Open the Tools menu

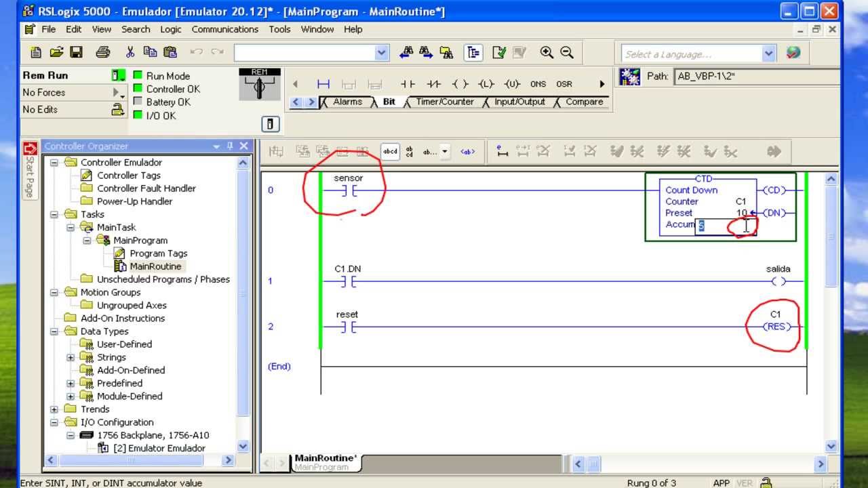tap(279, 29)
